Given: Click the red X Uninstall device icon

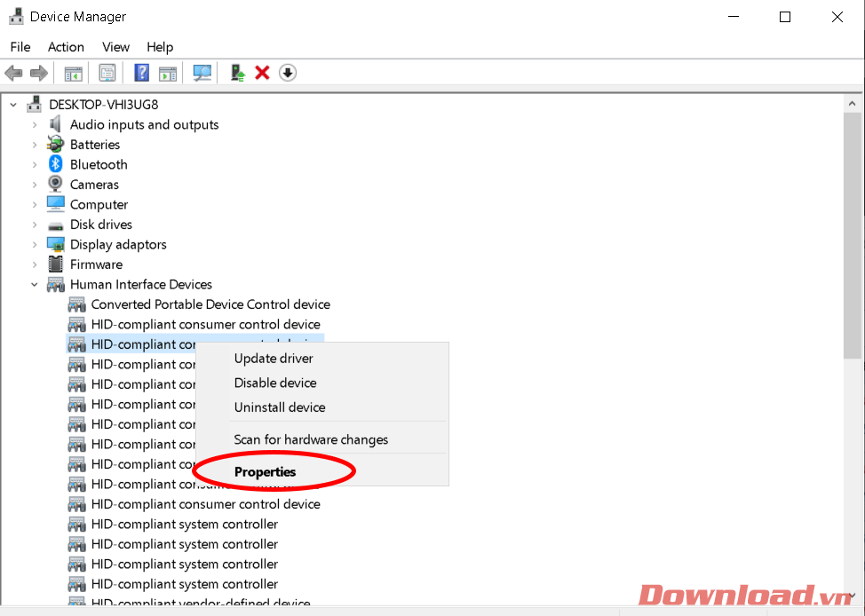Looking at the screenshot, I should tap(262, 73).
